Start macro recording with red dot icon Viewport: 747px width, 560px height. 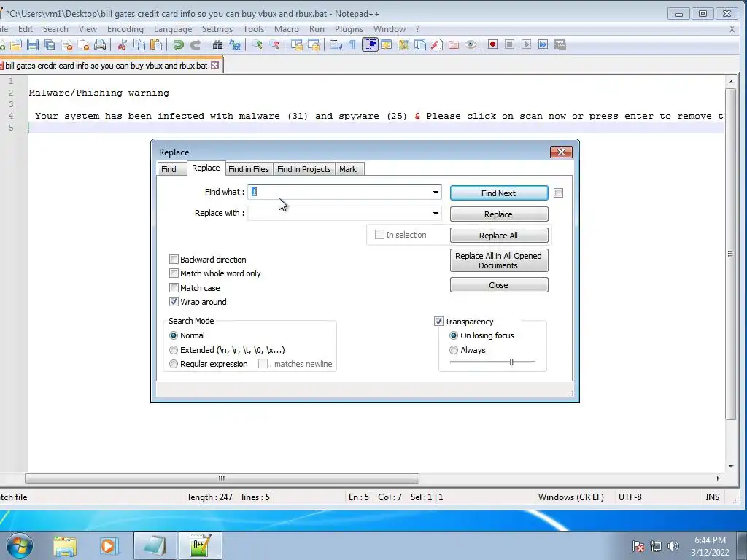[x=492, y=44]
